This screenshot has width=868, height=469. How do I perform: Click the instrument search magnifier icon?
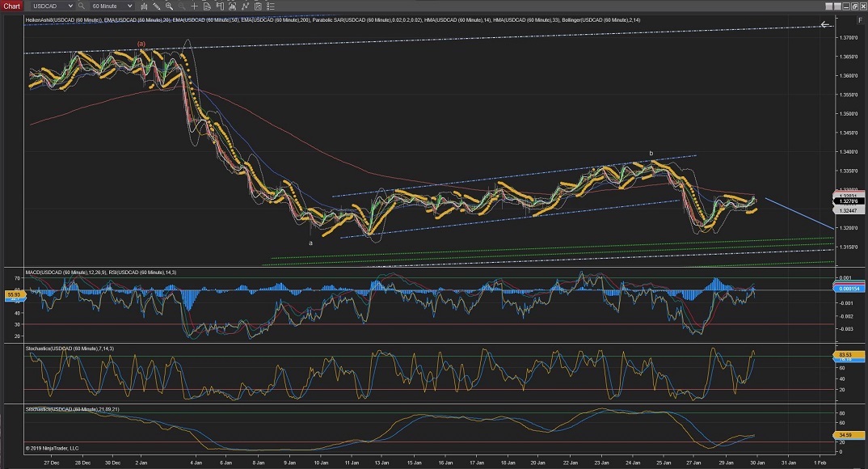click(82, 6)
